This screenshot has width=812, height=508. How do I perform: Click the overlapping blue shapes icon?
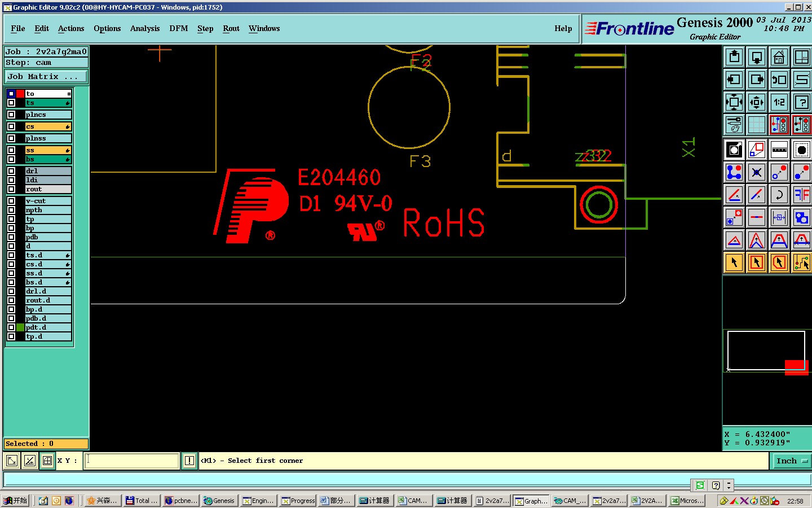click(802, 217)
